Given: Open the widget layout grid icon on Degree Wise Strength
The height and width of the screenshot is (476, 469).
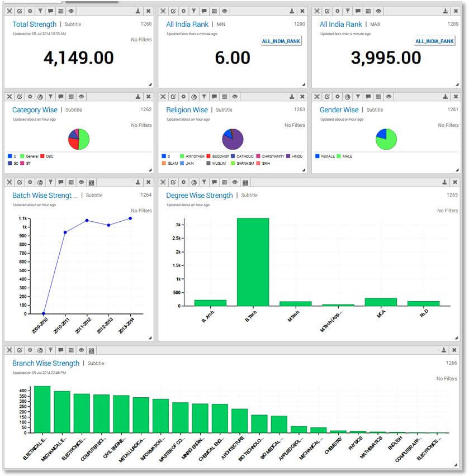Looking at the screenshot, I should pos(245,182).
